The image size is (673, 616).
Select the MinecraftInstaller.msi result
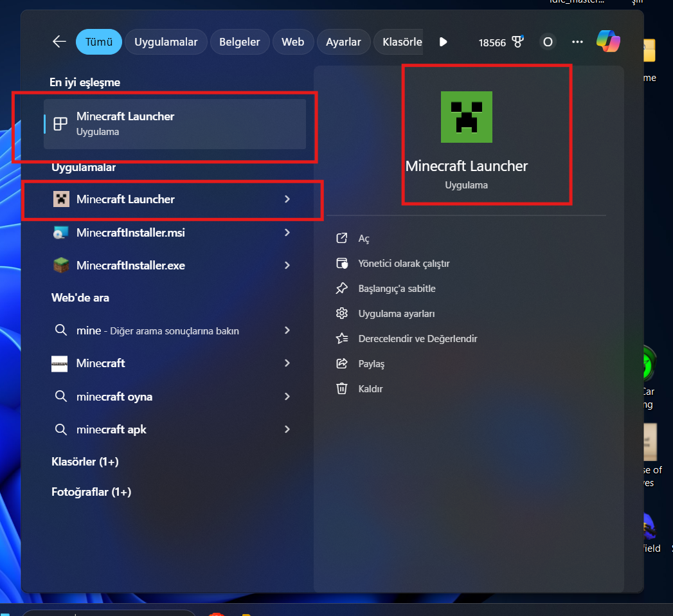172,233
